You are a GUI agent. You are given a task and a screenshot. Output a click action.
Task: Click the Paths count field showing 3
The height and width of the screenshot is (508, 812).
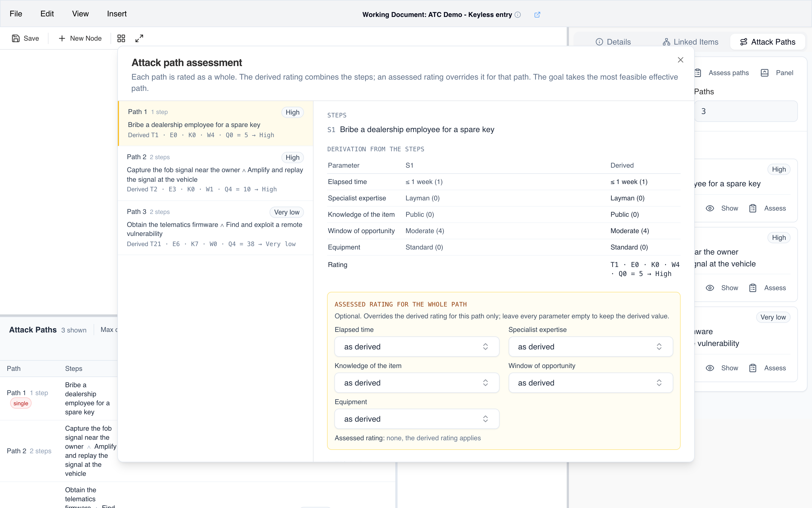(x=745, y=111)
